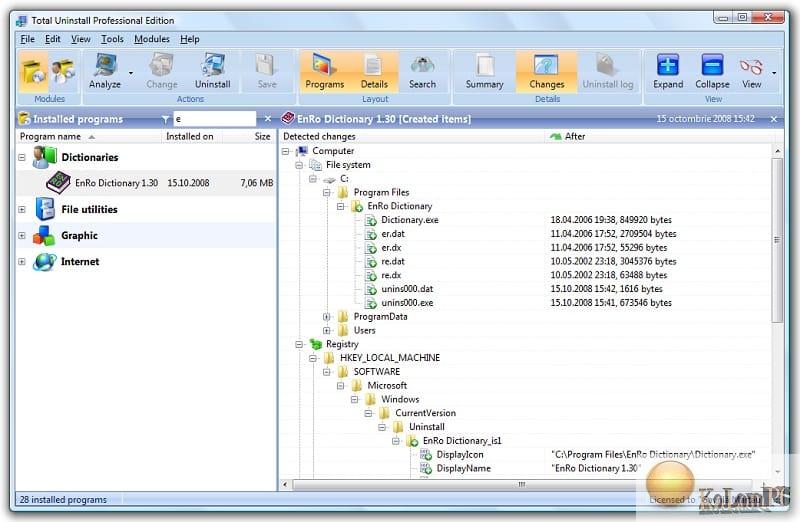Screen dimensions: 800x522
Task: Select the Dictionaries group icon
Action: click(44, 157)
